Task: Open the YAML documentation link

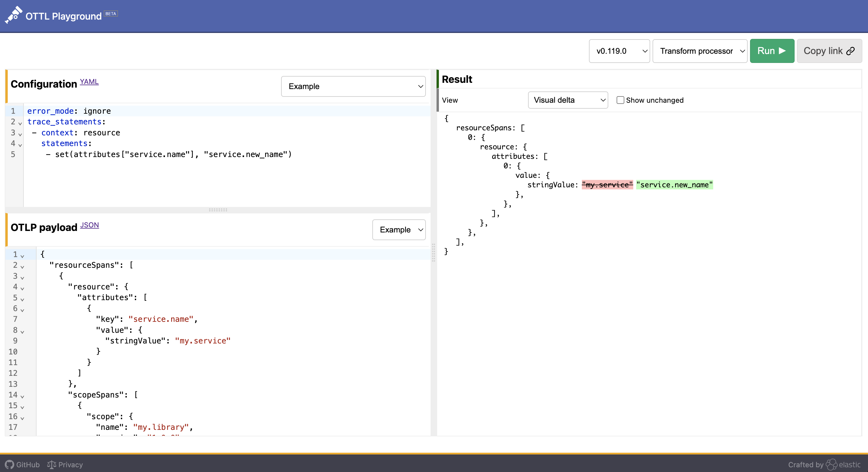Action: coord(89,81)
